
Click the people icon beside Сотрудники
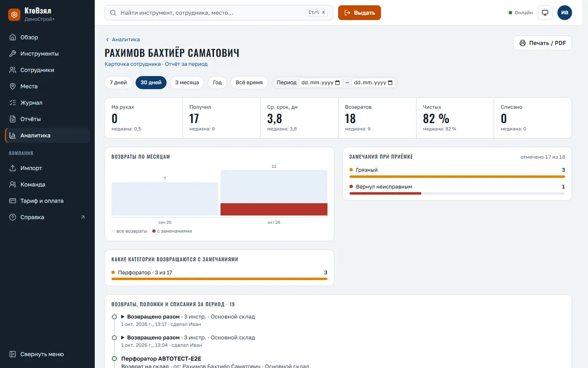[x=13, y=70]
